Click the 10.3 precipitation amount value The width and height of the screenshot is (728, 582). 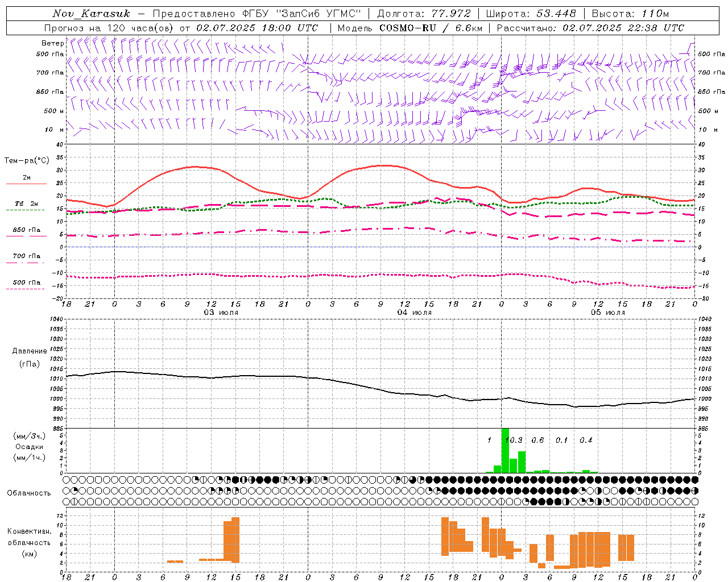coord(514,440)
